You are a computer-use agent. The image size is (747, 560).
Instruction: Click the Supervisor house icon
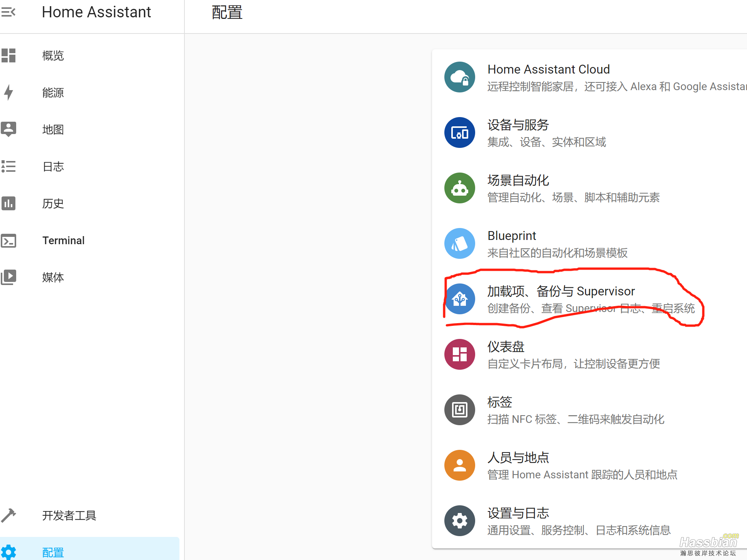pyautogui.click(x=460, y=299)
